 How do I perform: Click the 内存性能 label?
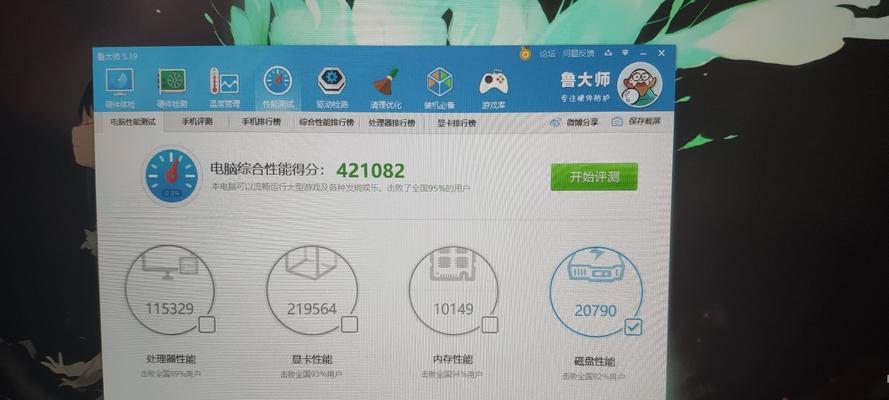(x=452, y=359)
